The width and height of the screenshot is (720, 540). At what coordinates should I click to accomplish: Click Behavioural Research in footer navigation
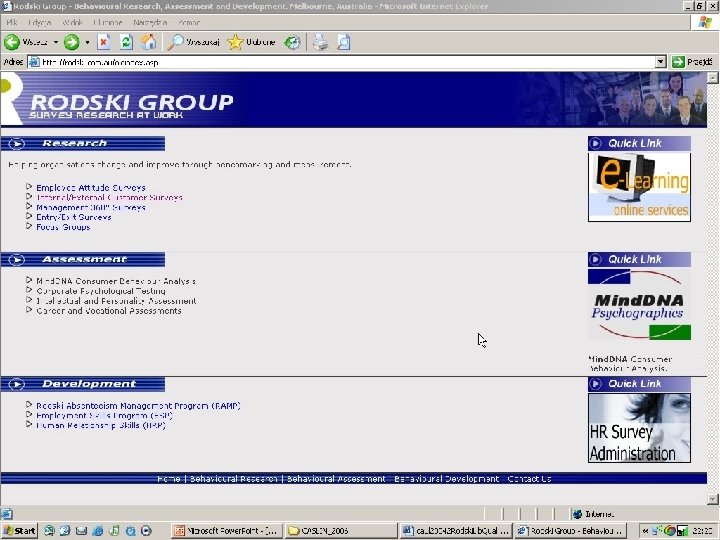(234, 478)
